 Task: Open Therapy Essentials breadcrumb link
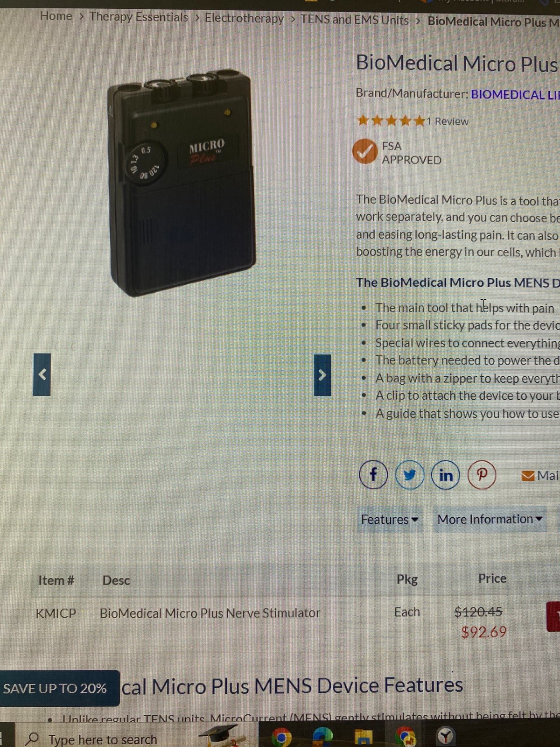point(139,17)
